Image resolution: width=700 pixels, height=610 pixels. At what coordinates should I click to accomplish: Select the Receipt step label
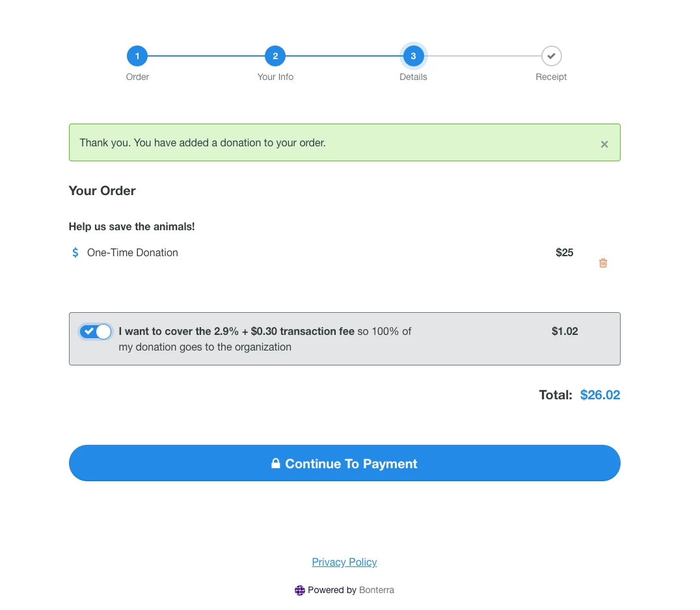(x=551, y=77)
